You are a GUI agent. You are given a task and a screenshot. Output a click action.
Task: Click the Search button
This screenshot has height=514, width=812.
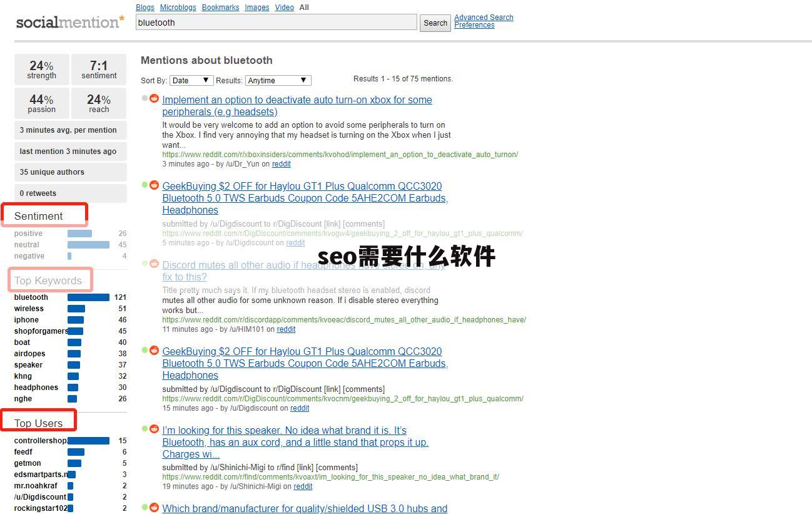[435, 23]
